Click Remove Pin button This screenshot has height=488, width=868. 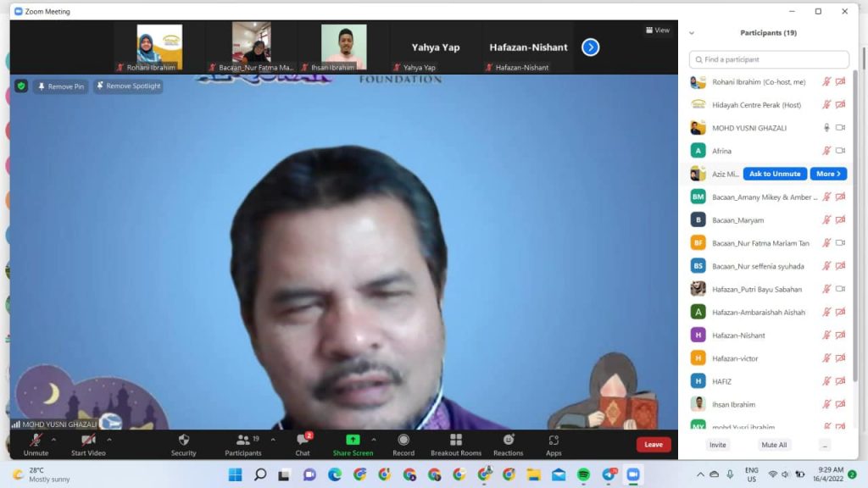pyautogui.click(x=61, y=86)
